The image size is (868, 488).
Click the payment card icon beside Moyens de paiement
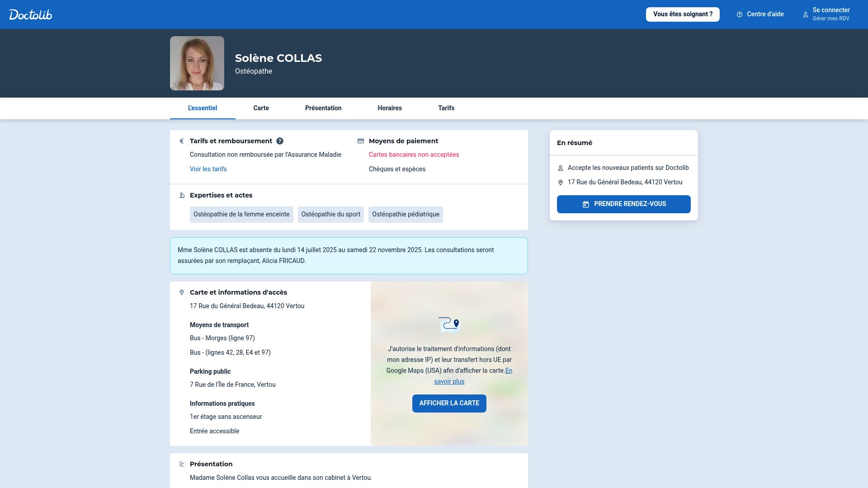coord(360,141)
